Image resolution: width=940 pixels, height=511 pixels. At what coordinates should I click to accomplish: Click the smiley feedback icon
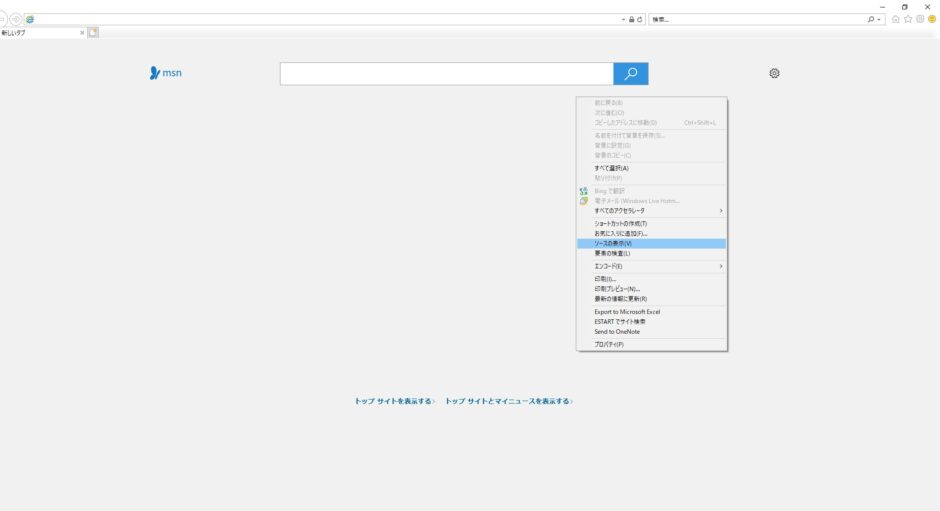click(x=932, y=19)
